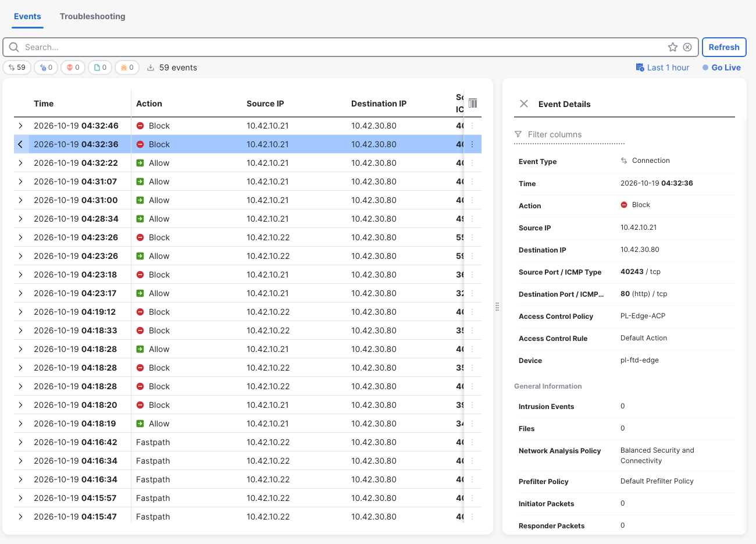The height and width of the screenshot is (544, 756).
Task: Toggle the file events filter chip
Action: (100, 67)
